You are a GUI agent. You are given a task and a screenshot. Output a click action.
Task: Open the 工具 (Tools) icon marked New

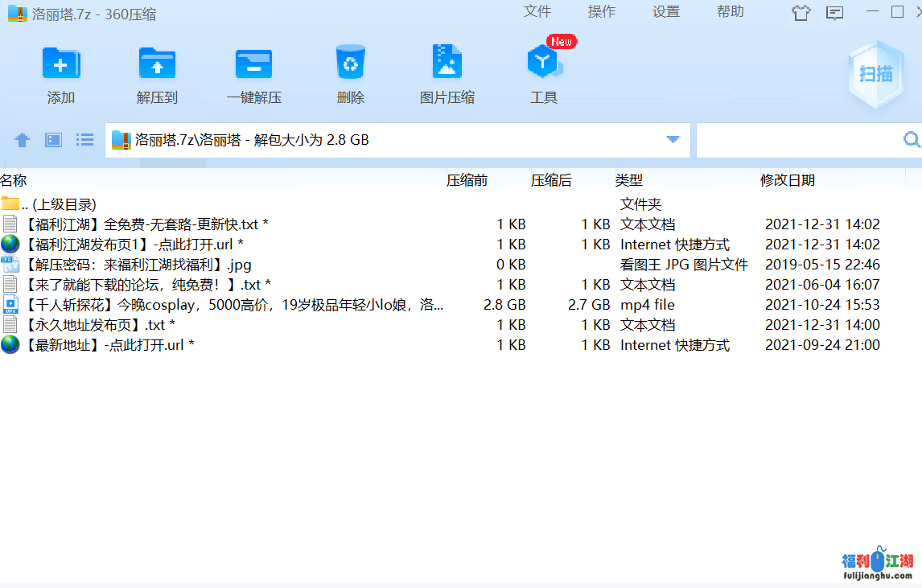(x=544, y=64)
